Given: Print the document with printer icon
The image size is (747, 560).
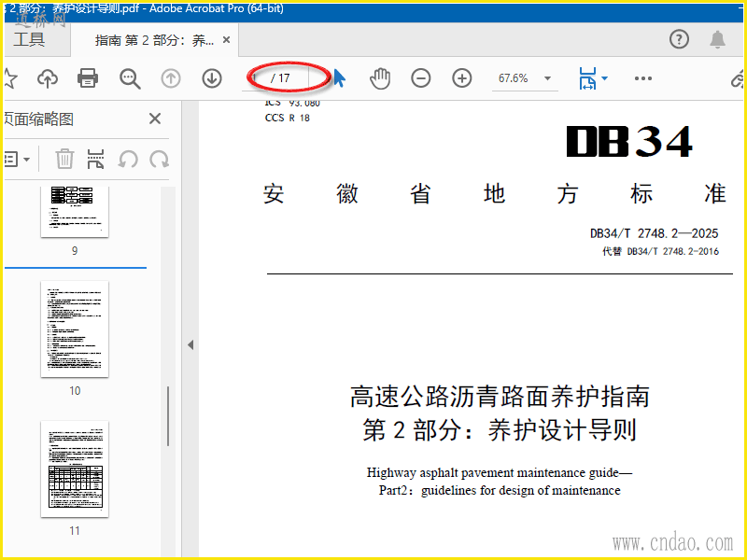Looking at the screenshot, I should [x=89, y=78].
